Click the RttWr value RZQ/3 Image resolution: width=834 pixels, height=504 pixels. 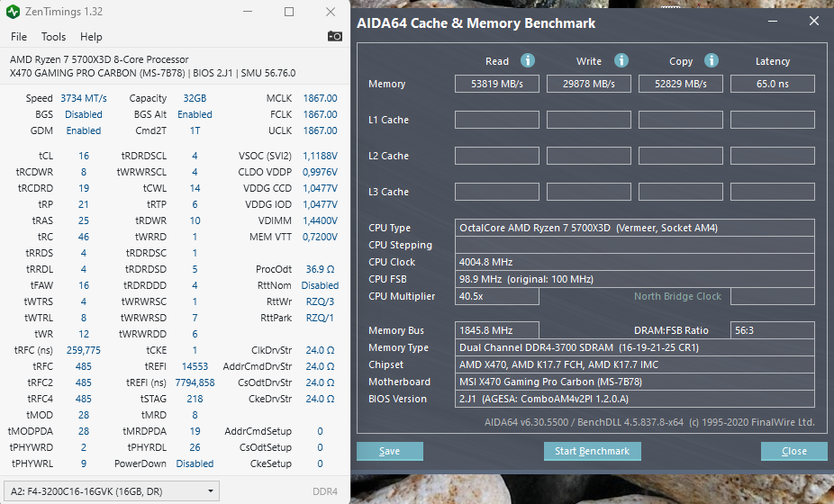click(321, 301)
